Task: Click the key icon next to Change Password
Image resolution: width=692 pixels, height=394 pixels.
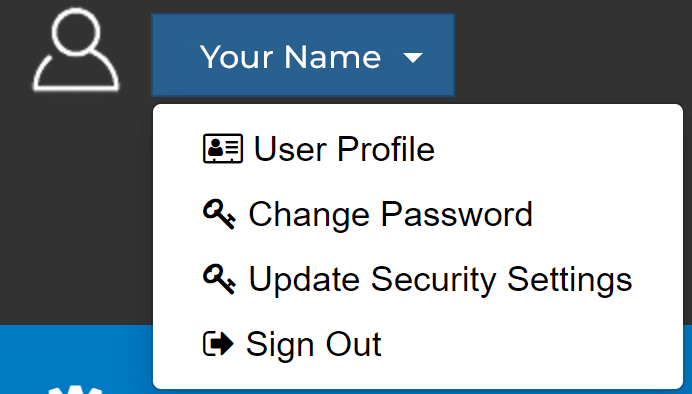Action: click(x=219, y=214)
